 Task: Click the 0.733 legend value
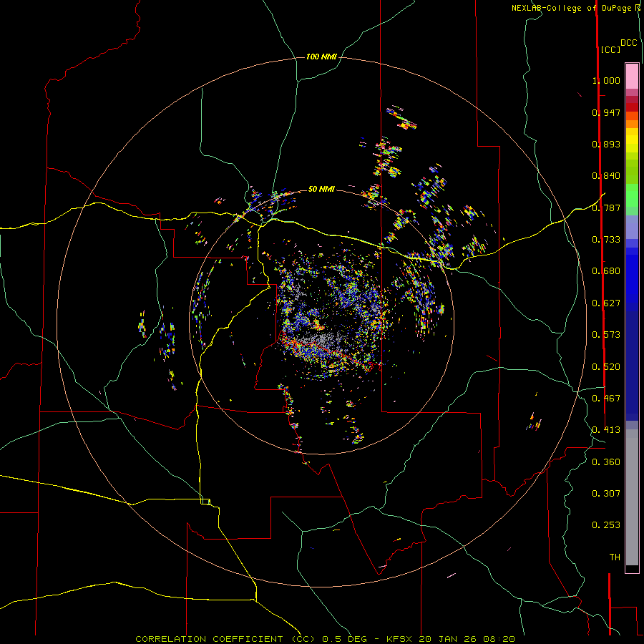(606, 240)
